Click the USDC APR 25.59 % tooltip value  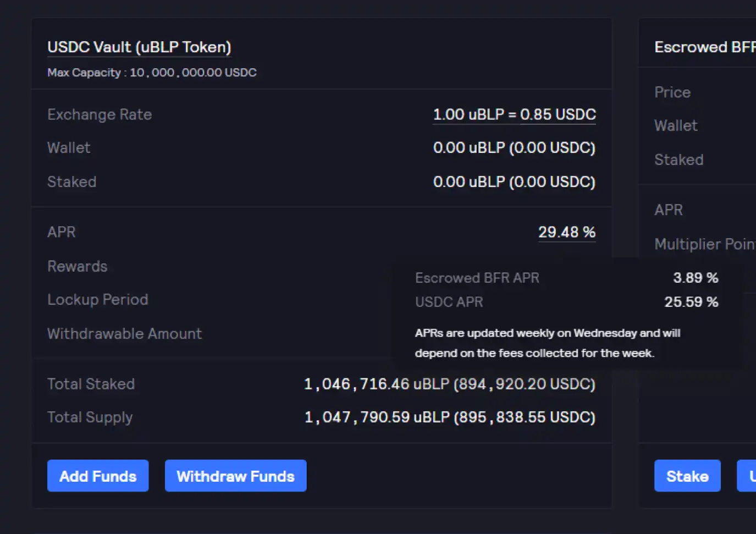point(691,302)
